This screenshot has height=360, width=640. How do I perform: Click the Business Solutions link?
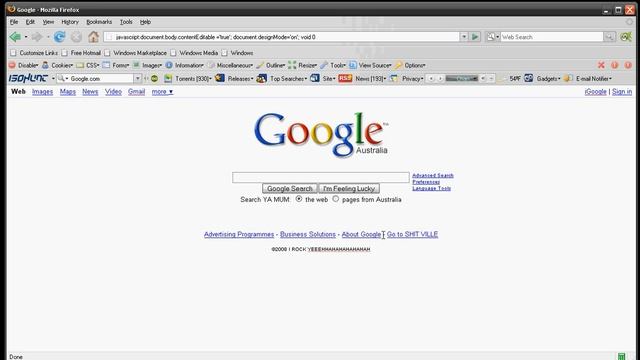[x=308, y=234]
